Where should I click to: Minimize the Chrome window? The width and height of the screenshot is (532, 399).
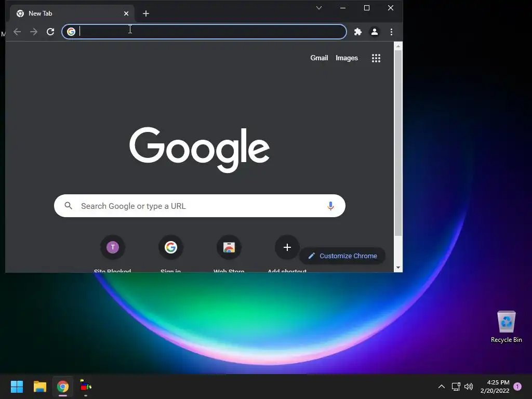(x=343, y=8)
